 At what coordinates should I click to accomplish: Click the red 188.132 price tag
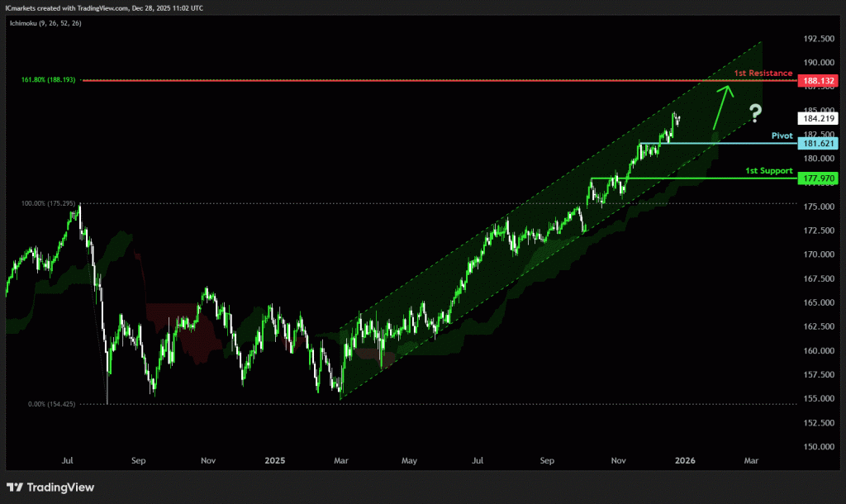pyautogui.click(x=818, y=81)
